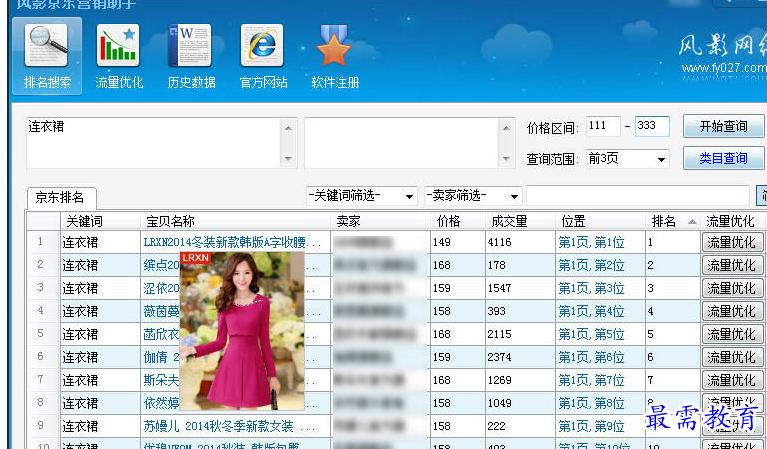Click 流量优化 button in row 7
Screen dimensions: 767x449
pos(731,380)
